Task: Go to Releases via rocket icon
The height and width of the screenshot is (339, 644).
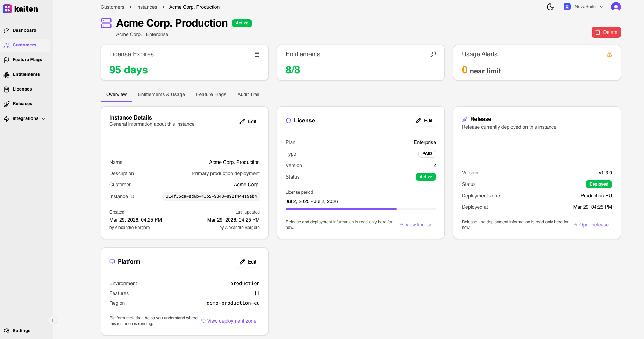Action: click(x=7, y=104)
